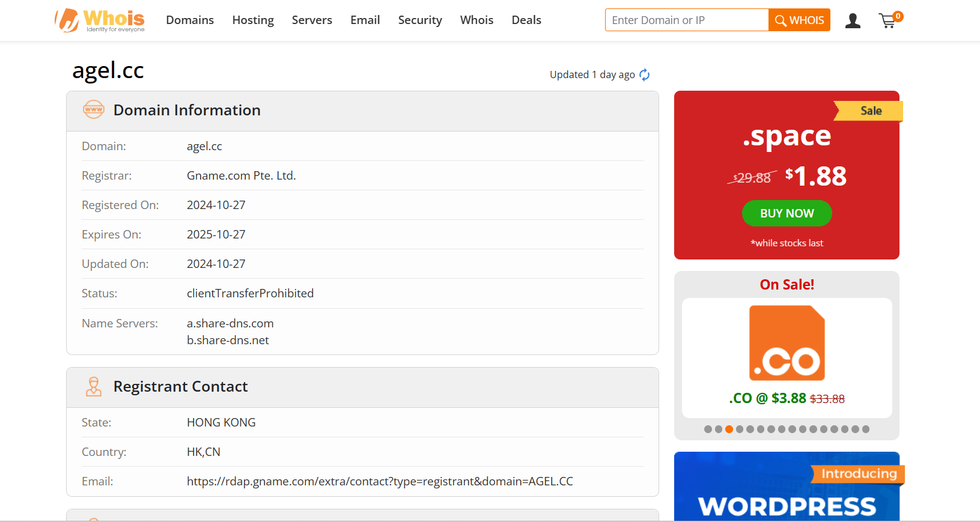Click the agel.cc page title
980x522 pixels.
click(108, 70)
